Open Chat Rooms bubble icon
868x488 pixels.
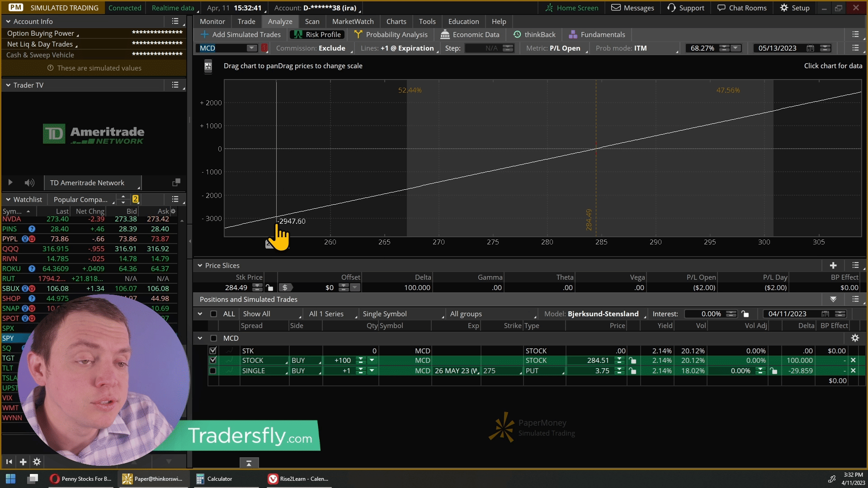point(722,8)
